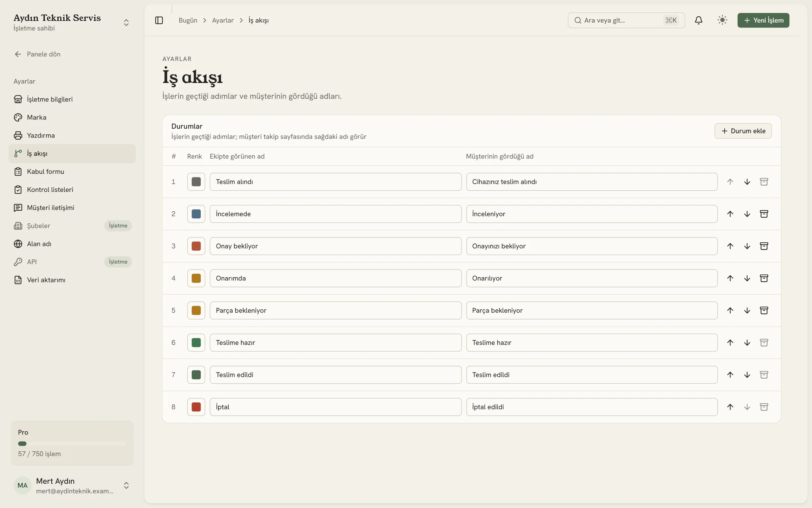Add a status with Durum ekle
812x508 pixels.
pos(743,131)
